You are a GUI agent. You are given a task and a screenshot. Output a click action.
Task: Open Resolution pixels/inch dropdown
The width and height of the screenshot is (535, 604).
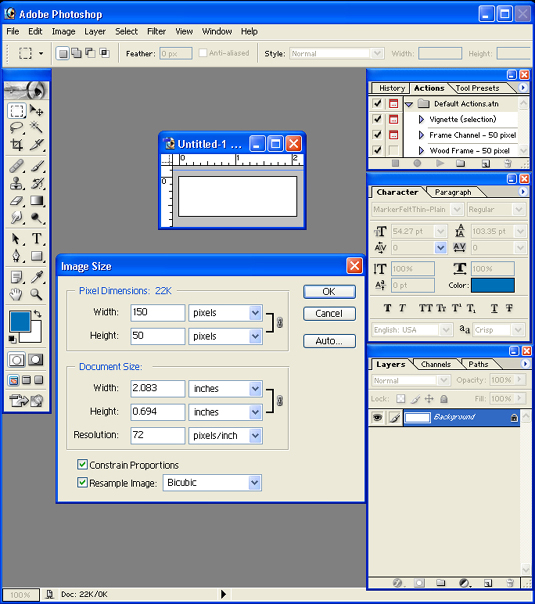pos(255,436)
